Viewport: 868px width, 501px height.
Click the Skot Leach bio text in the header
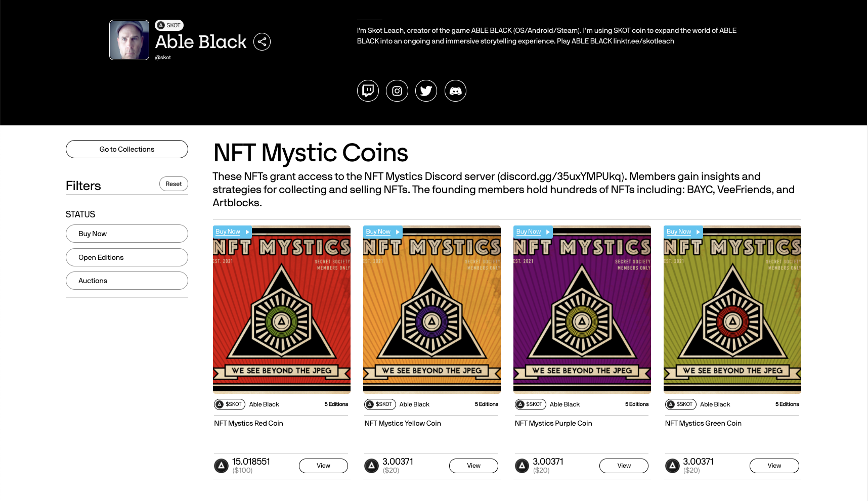tap(547, 36)
